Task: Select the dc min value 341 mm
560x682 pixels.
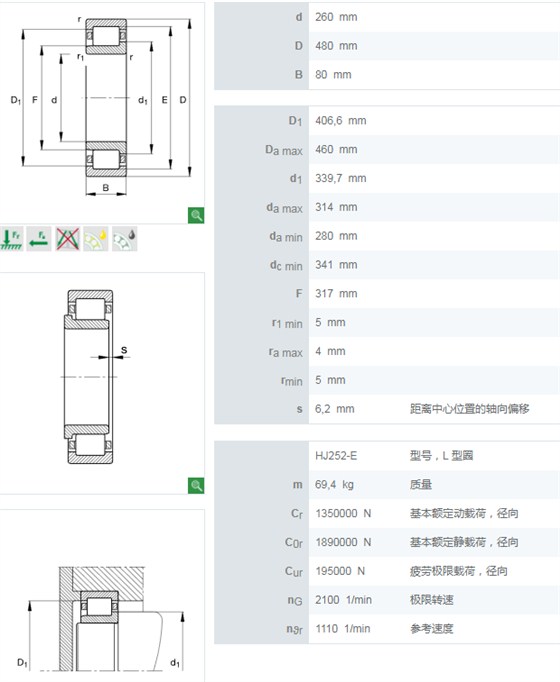Action: [x=336, y=265]
